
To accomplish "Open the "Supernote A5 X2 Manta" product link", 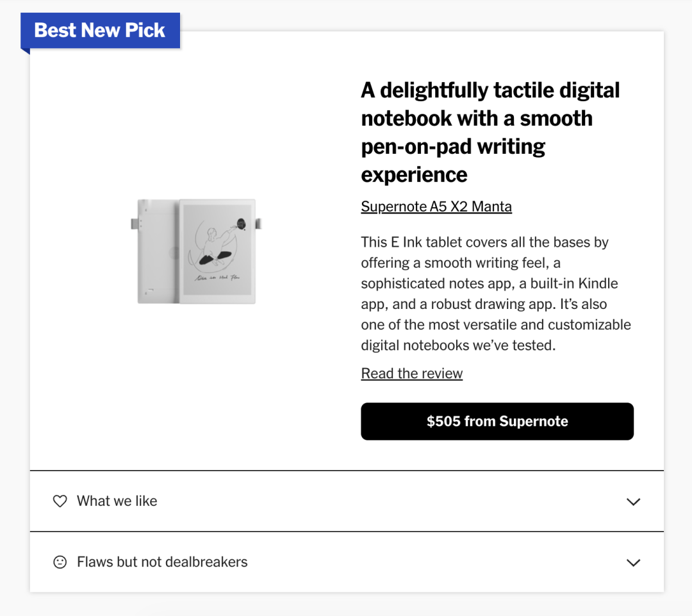I will (436, 206).
